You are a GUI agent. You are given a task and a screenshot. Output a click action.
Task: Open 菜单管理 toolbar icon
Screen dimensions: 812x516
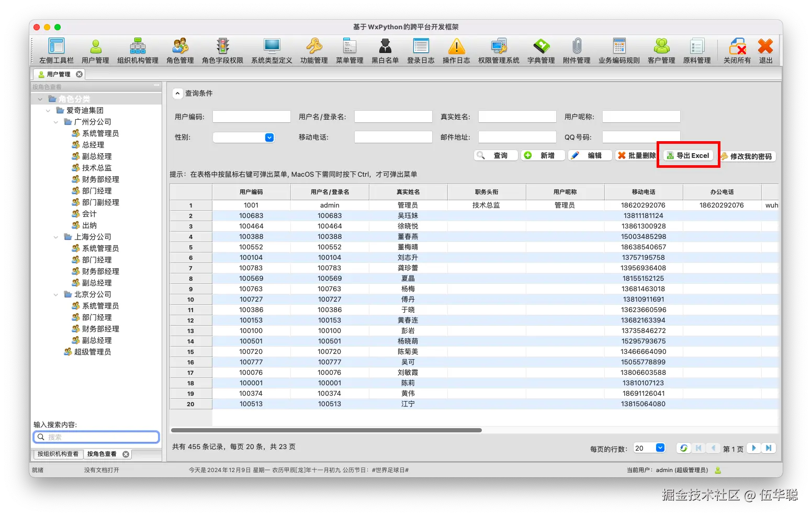349,51
